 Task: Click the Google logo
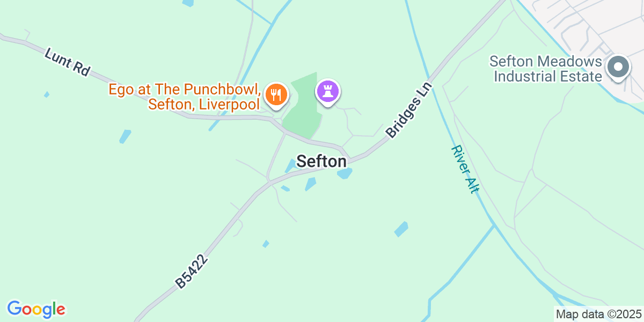pos(36,309)
